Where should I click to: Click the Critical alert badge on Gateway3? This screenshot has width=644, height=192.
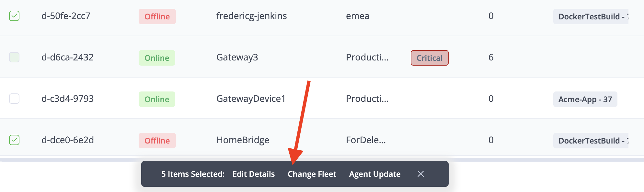(x=429, y=58)
